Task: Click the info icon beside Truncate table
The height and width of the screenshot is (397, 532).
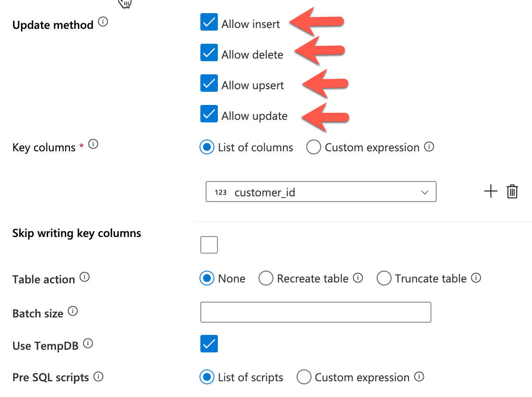Action: [476, 278]
